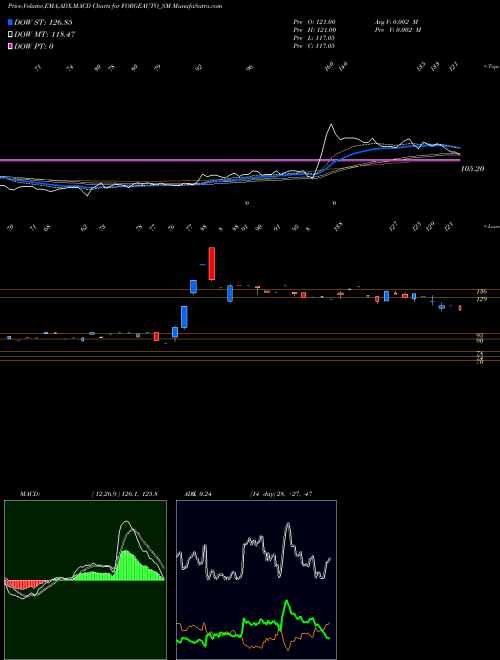Click the tall red candlestick at the price peak

pos(212,264)
